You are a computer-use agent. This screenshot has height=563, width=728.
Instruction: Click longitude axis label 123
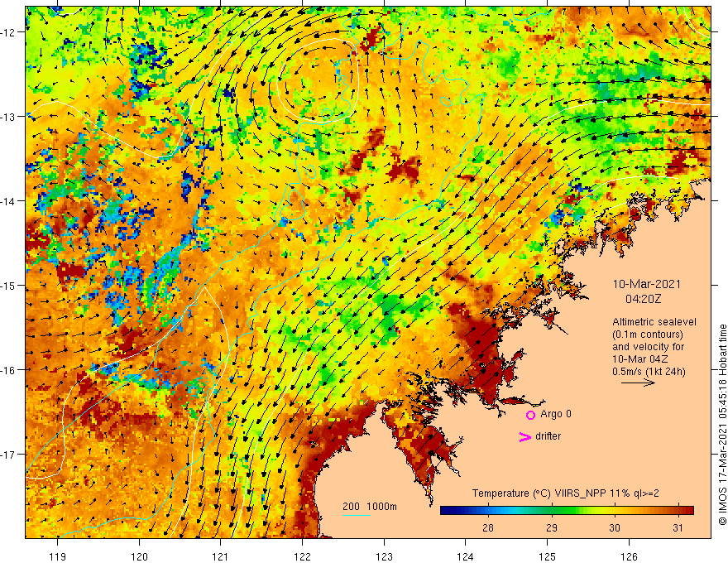coord(384,556)
